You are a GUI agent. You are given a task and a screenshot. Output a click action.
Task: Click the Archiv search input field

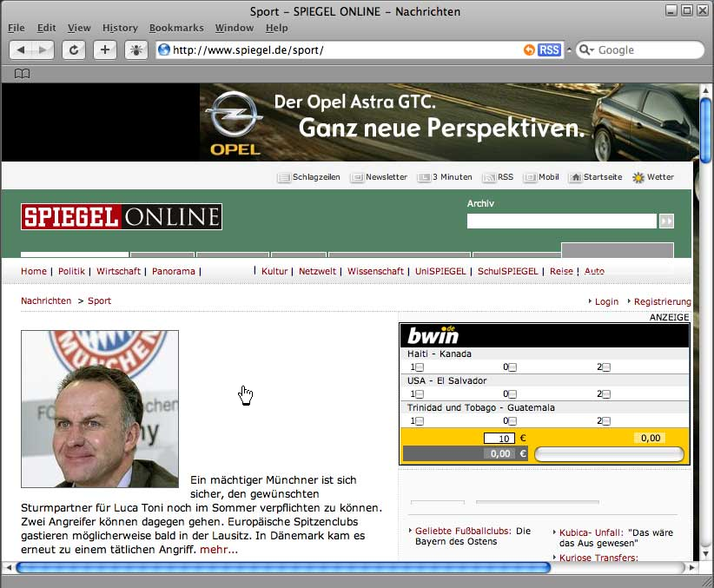coord(562,221)
